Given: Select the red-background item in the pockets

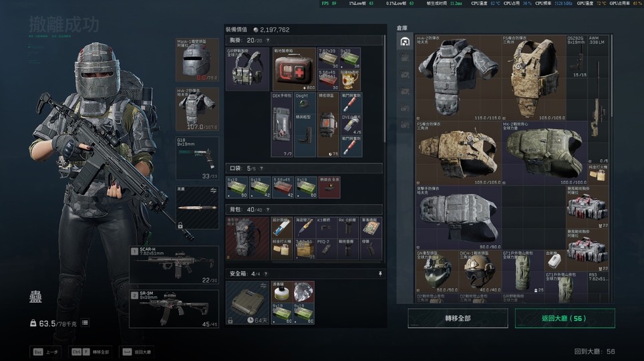Looking at the screenshot, I should point(329,187).
